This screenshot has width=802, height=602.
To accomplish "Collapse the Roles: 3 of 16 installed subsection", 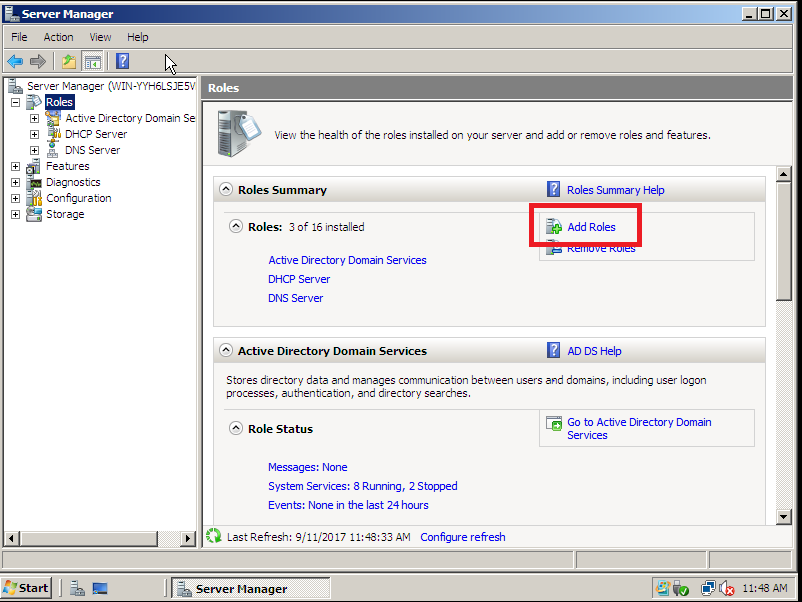I will coord(235,226).
